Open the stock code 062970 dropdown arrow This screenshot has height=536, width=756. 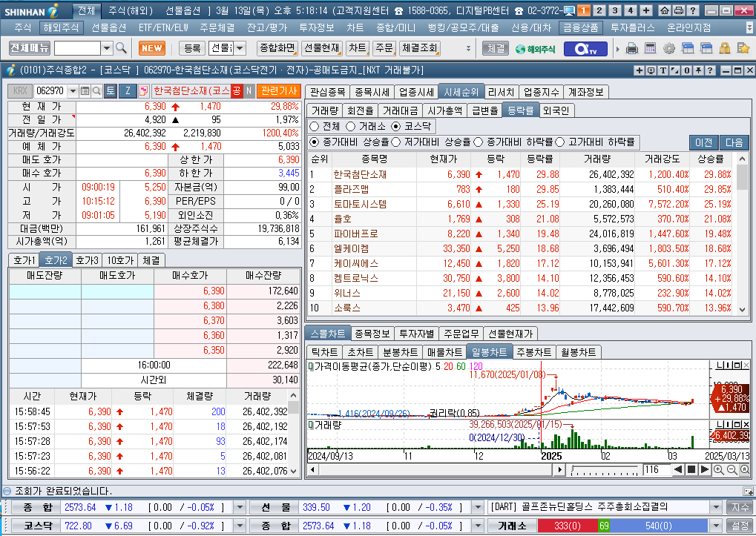pyautogui.click(x=73, y=90)
